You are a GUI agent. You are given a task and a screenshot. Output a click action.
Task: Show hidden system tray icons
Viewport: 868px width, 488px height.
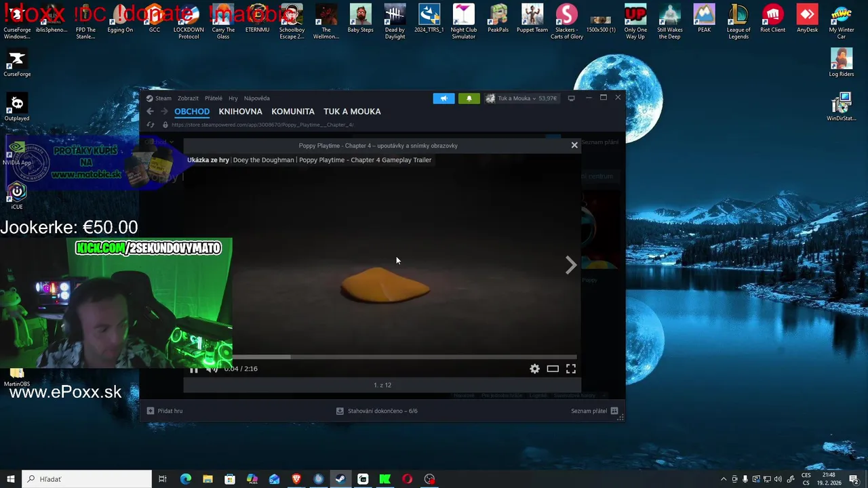coord(724,479)
